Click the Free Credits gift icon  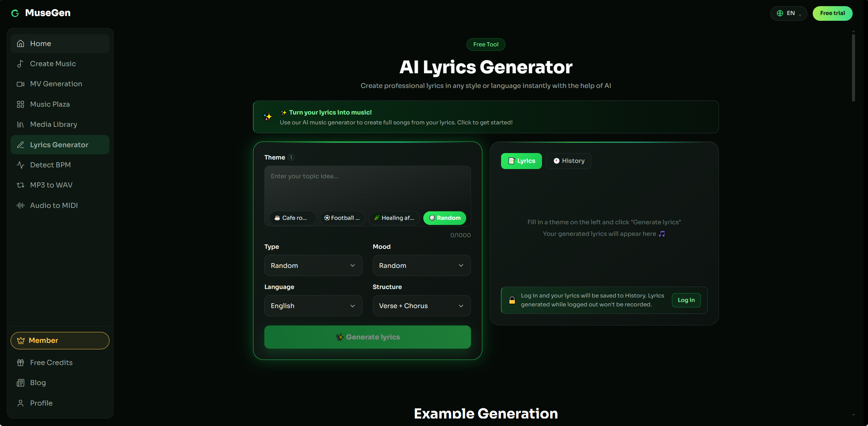pyautogui.click(x=20, y=363)
